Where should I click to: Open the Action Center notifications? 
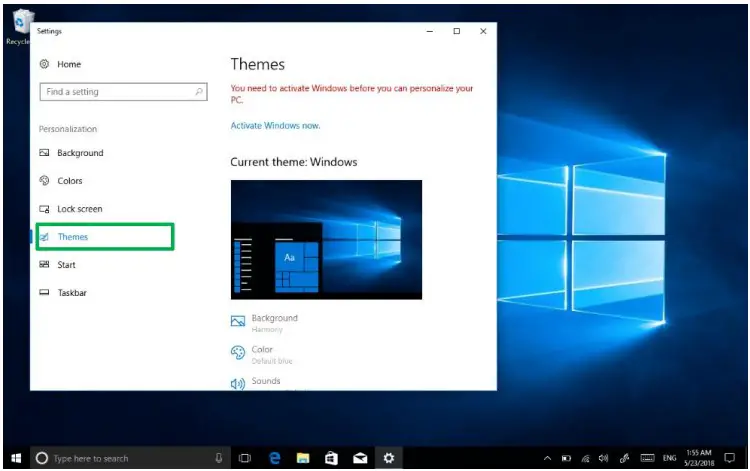(729, 458)
